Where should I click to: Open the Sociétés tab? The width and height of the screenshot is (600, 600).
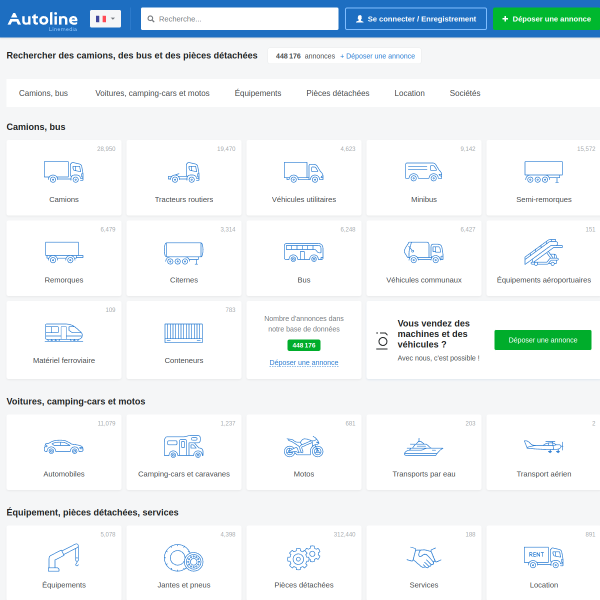click(x=465, y=93)
